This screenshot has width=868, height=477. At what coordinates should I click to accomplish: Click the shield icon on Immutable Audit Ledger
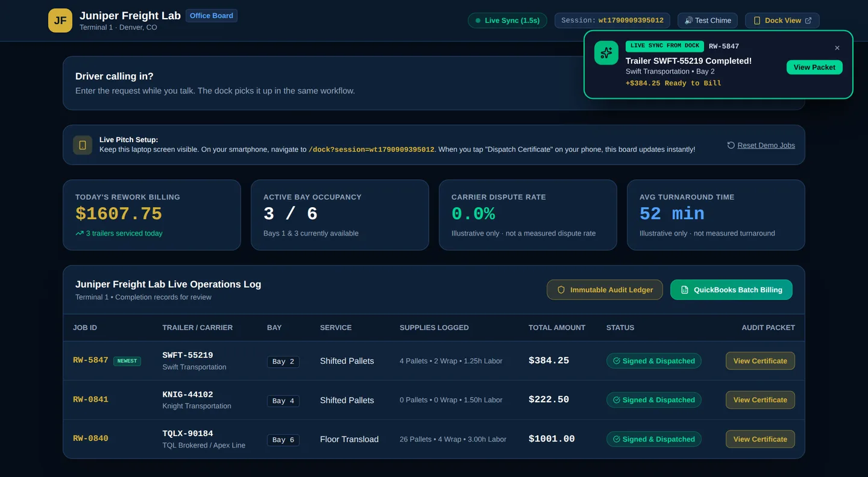561,290
